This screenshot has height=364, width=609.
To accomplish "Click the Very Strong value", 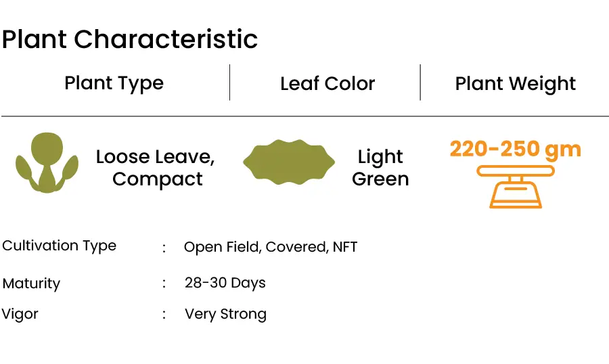I will (x=225, y=314).
